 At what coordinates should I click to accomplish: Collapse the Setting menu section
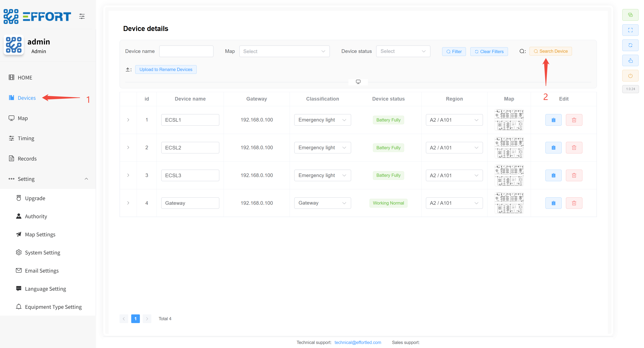86,179
